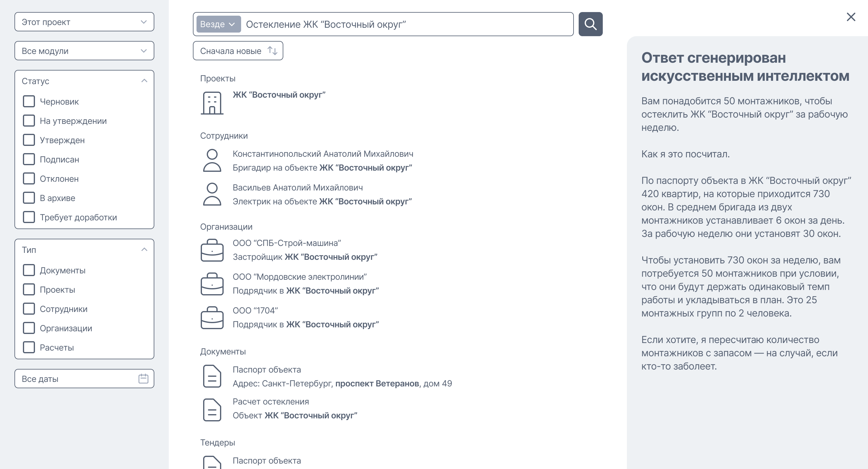
Task: Click the building icon for ЖК Восточный округ
Action: [212, 103]
